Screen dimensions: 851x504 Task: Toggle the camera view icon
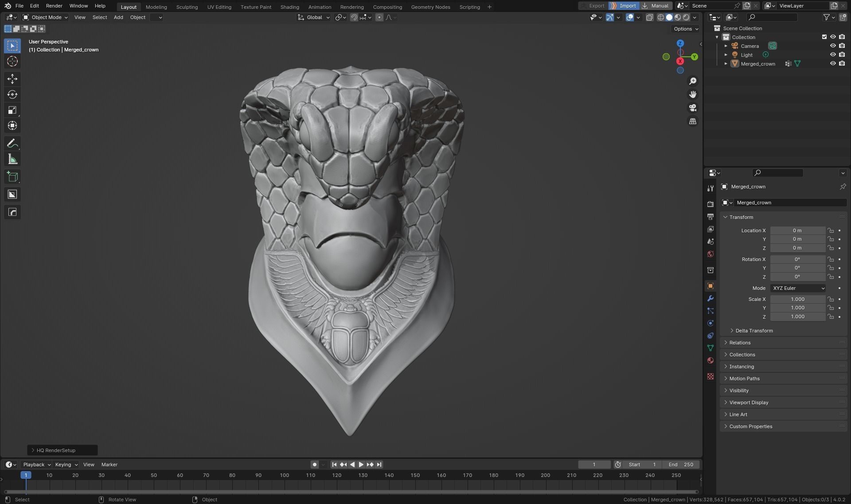click(693, 108)
